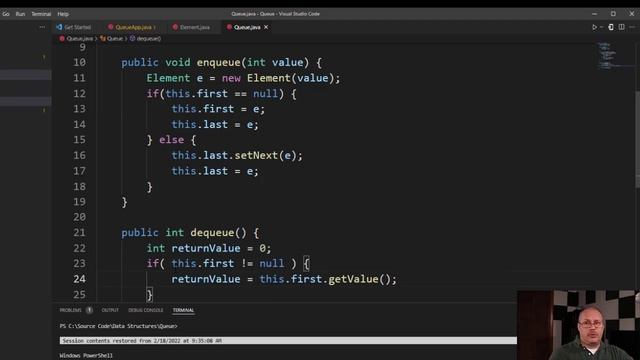Click 'this.last = e;' on line 14
The height and width of the screenshot is (360, 640).
click(x=215, y=124)
